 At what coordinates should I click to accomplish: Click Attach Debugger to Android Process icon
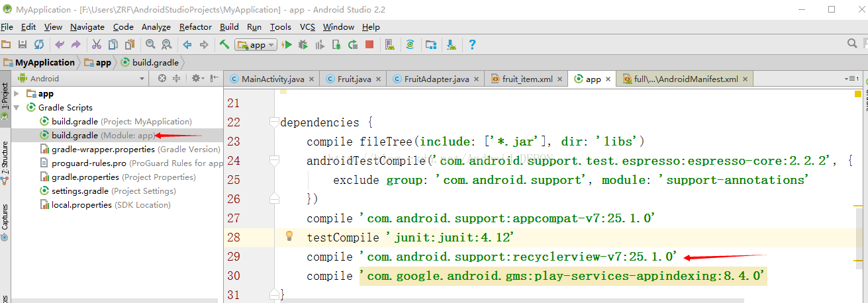point(336,45)
